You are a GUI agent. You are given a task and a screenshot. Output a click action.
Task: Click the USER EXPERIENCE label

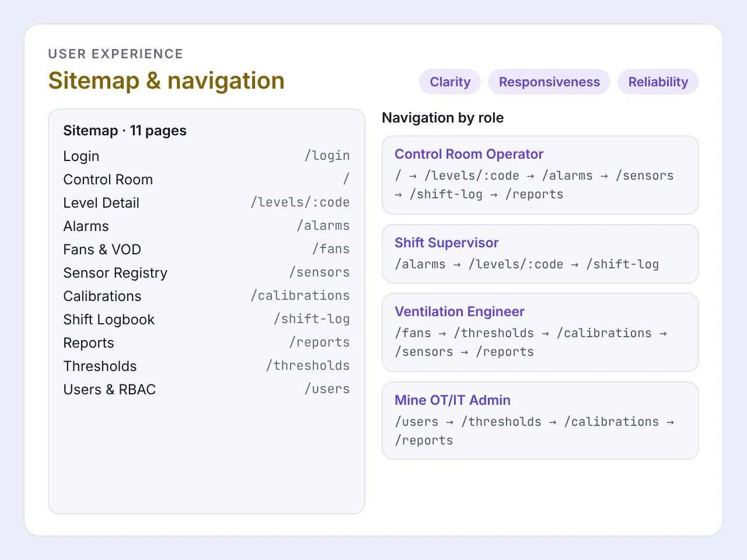point(116,54)
